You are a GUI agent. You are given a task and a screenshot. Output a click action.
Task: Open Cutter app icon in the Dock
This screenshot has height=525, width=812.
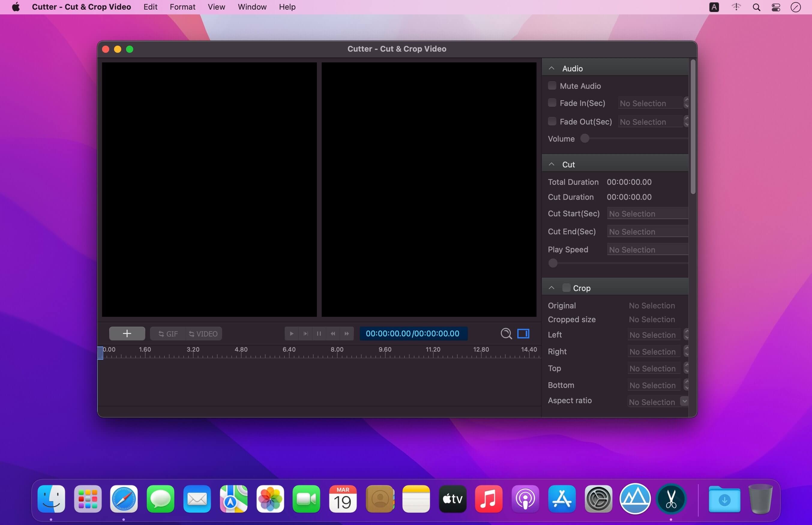(671, 499)
